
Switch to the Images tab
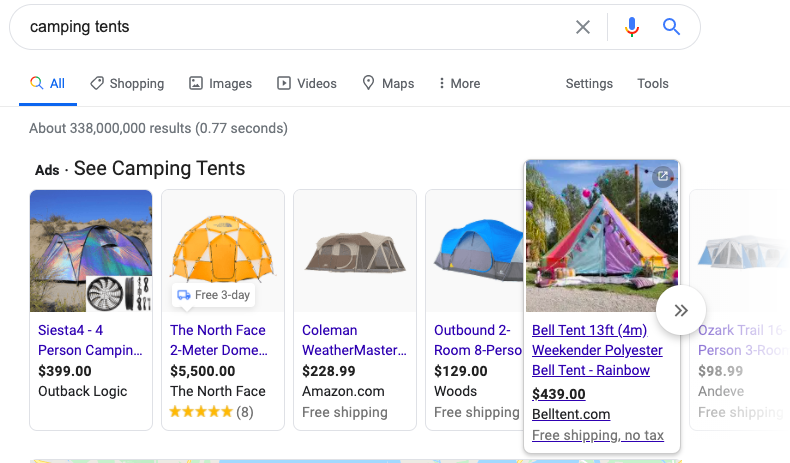click(221, 84)
